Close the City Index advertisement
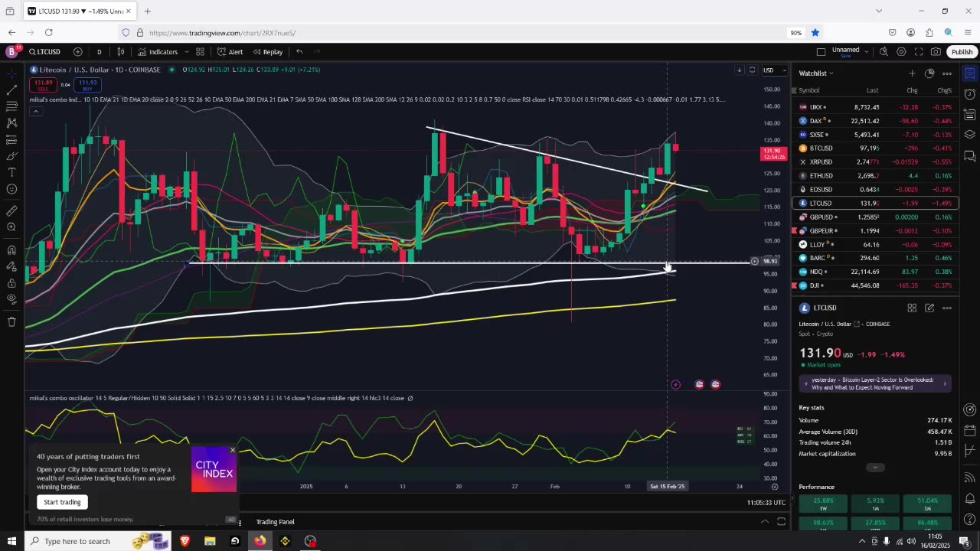 pyautogui.click(x=233, y=450)
